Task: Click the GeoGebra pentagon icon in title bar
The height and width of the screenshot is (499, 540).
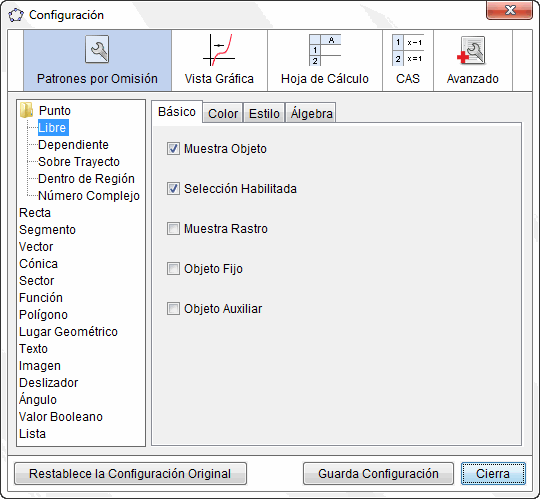Action: (16, 15)
